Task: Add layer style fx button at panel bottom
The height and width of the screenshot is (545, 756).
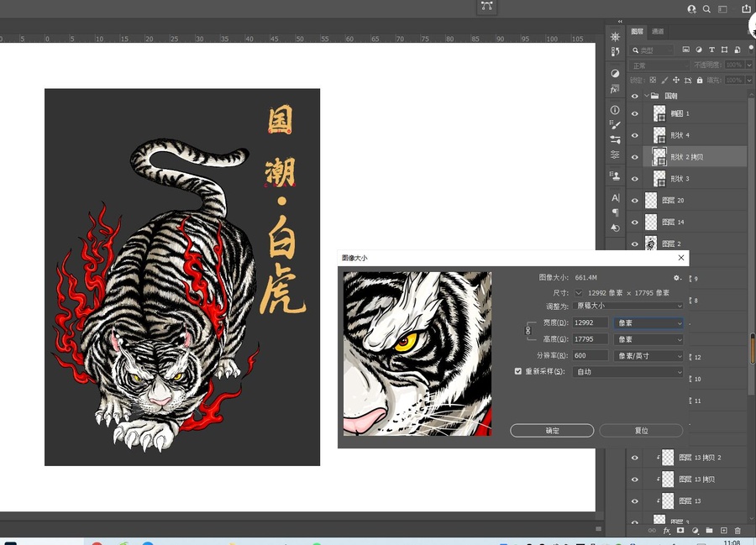Action: coord(666,531)
